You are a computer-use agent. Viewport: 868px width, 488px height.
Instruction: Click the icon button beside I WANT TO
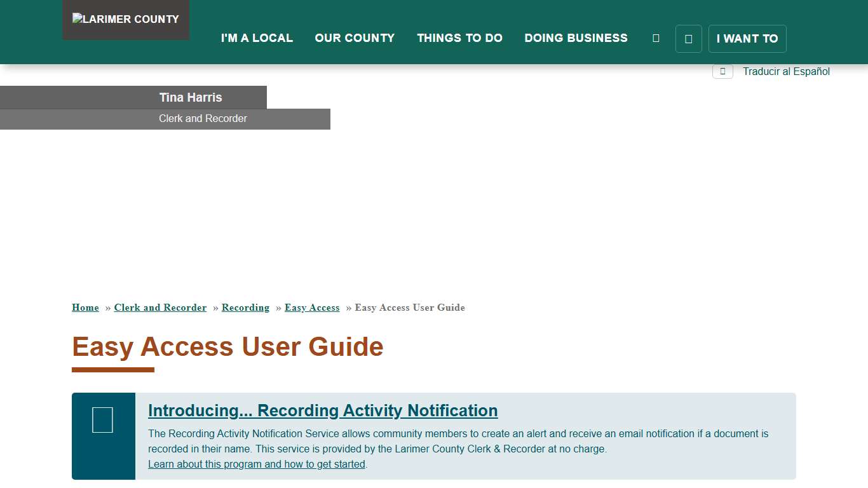point(688,39)
